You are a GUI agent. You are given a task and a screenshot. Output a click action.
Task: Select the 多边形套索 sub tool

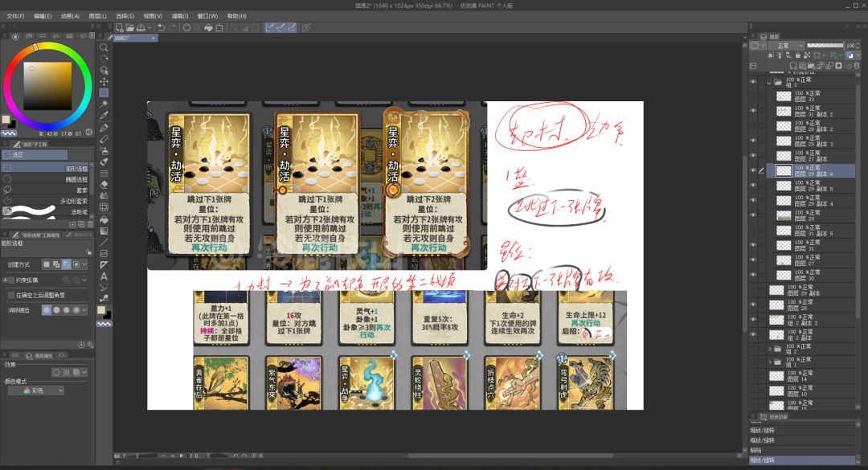click(x=45, y=200)
